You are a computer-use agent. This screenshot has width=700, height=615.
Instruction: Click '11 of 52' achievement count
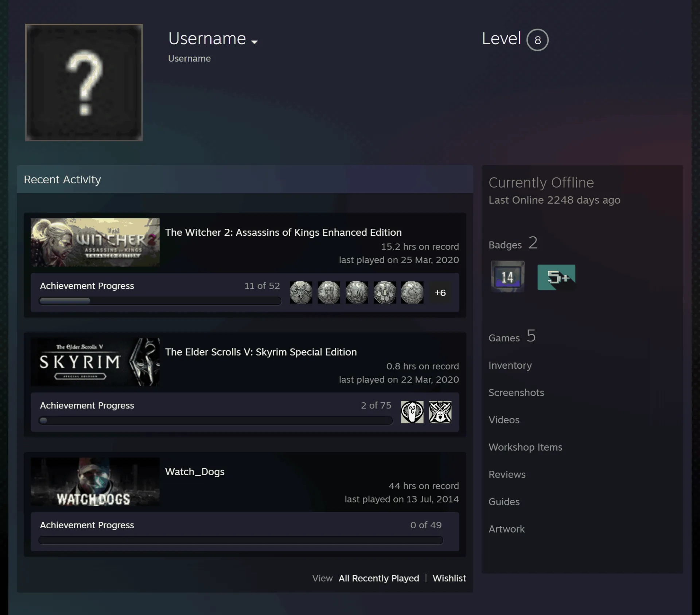[262, 286]
